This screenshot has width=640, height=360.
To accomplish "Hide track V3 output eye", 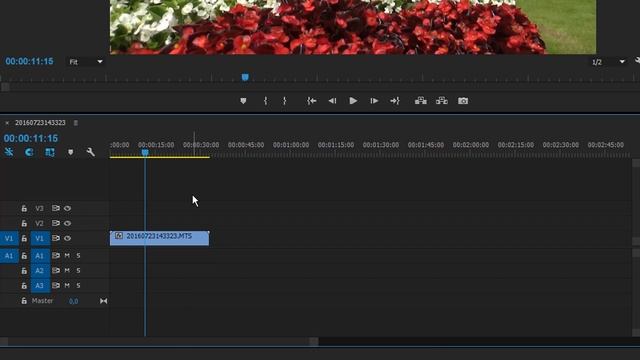I will pyautogui.click(x=67, y=209).
